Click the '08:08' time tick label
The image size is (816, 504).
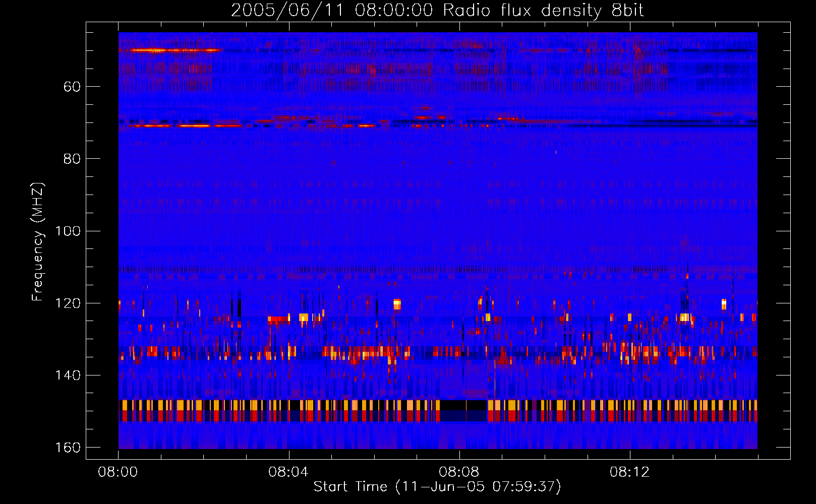[x=459, y=472]
